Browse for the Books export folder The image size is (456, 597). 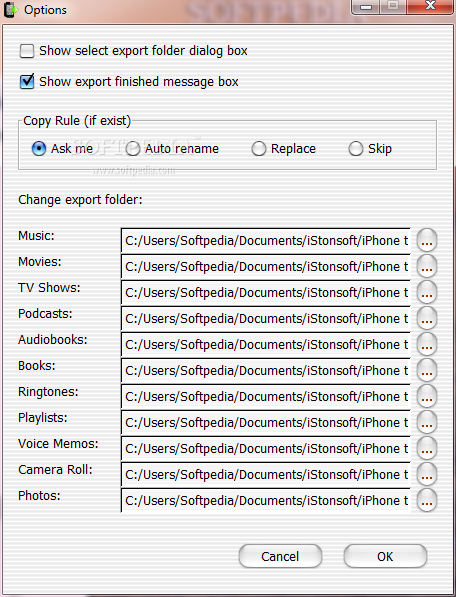click(427, 370)
